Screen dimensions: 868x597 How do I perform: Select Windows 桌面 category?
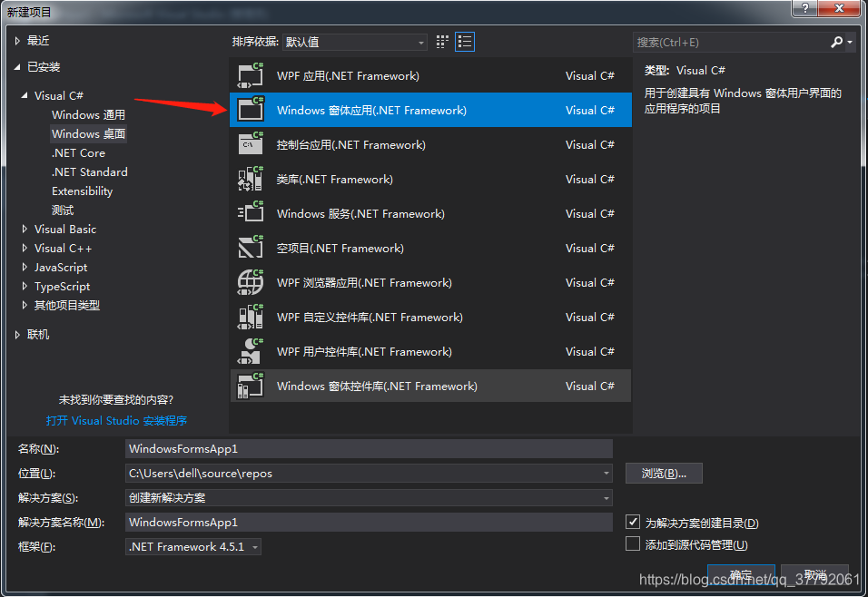point(89,134)
